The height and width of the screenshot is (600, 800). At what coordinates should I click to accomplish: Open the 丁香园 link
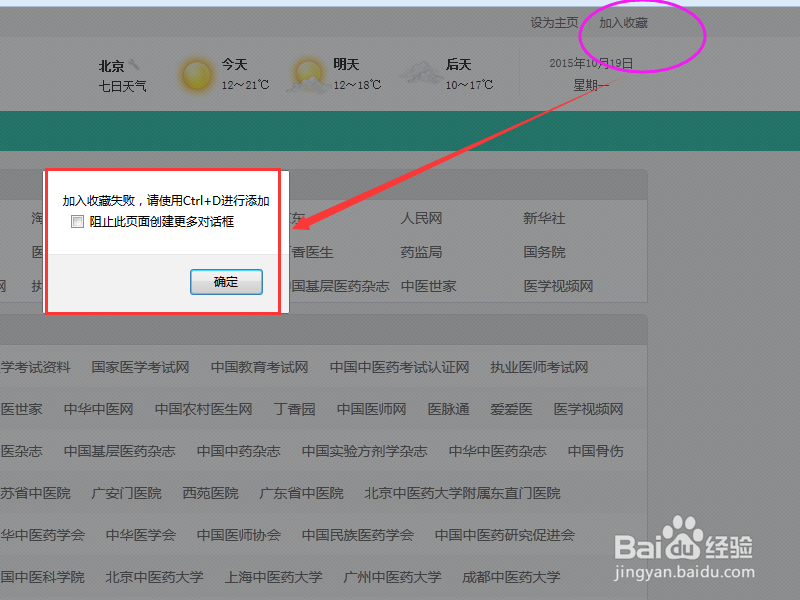pyautogui.click(x=294, y=409)
